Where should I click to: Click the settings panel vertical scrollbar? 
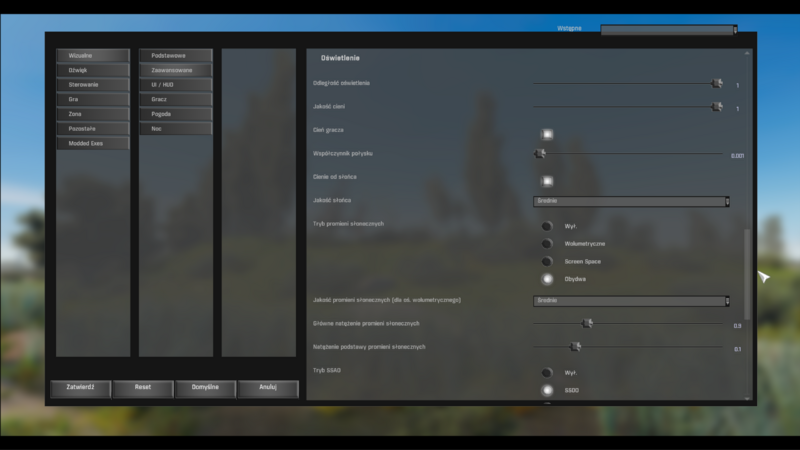pyautogui.click(x=746, y=260)
